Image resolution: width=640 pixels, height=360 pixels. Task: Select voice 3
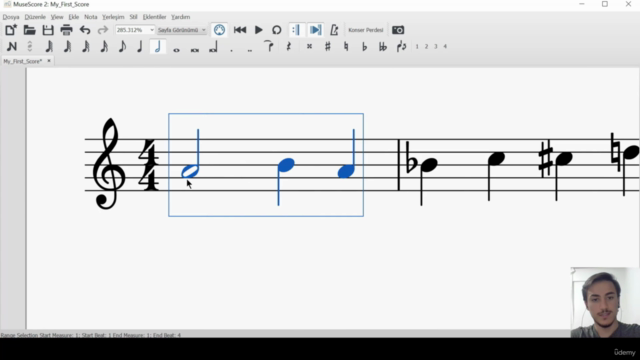(x=436, y=47)
